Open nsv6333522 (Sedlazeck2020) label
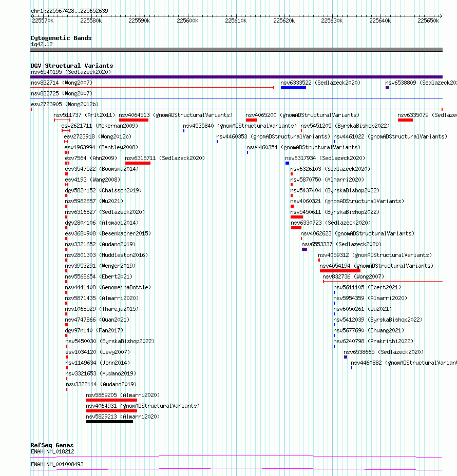Viewport: 457px width, 476px height. click(320, 83)
